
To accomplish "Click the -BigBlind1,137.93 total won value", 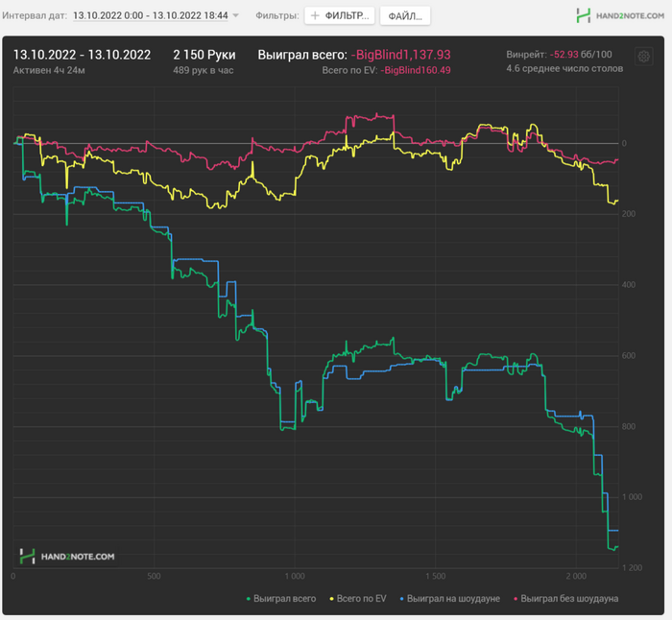I will click(400, 55).
